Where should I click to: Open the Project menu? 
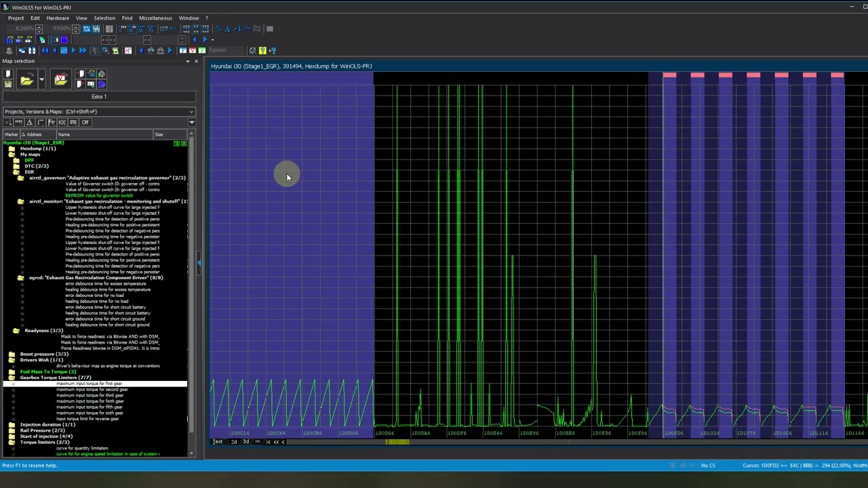16,18
